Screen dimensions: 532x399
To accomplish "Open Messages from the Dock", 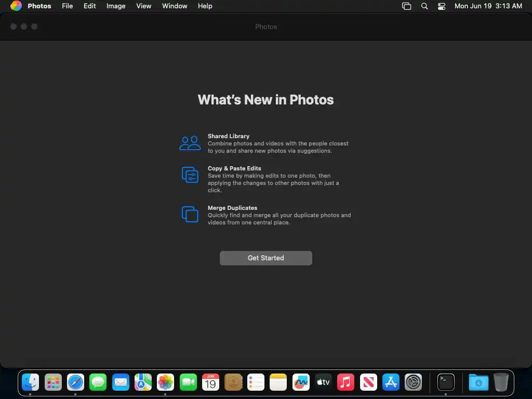I will tap(98, 382).
